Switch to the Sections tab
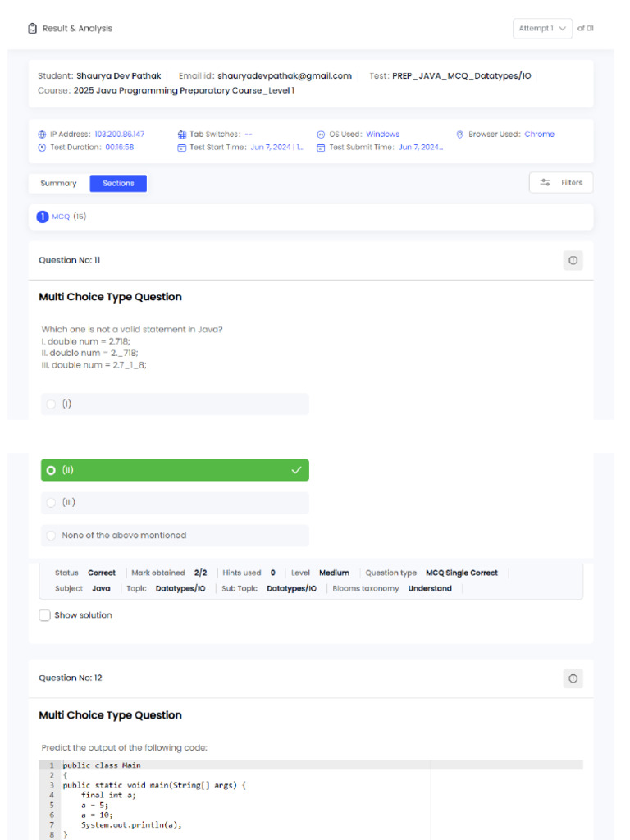Image resolution: width=630 pixels, height=840 pixels. [x=118, y=184]
